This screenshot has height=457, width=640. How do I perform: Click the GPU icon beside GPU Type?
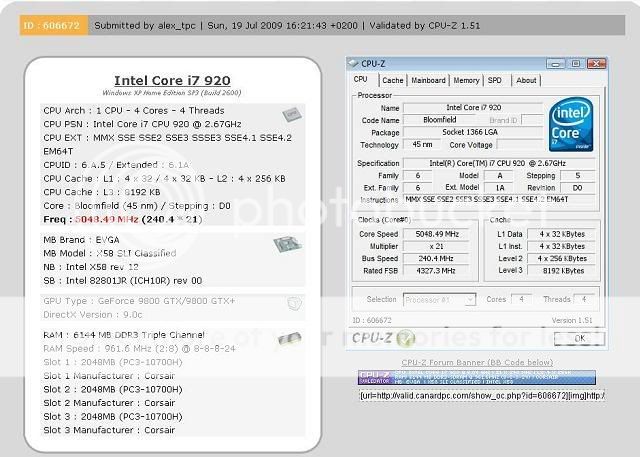(x=294, y=303)
